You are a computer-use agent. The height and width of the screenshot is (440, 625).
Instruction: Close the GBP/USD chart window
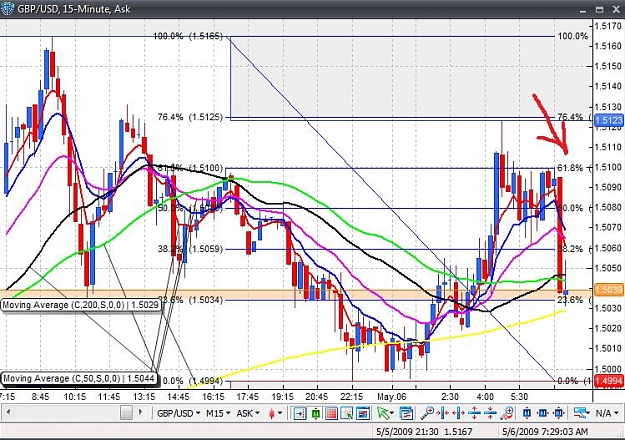point(615,10)
